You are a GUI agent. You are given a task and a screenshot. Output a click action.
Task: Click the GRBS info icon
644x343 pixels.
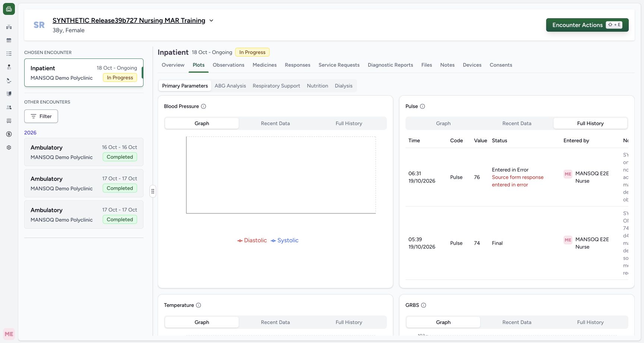[x=423, y=305]
